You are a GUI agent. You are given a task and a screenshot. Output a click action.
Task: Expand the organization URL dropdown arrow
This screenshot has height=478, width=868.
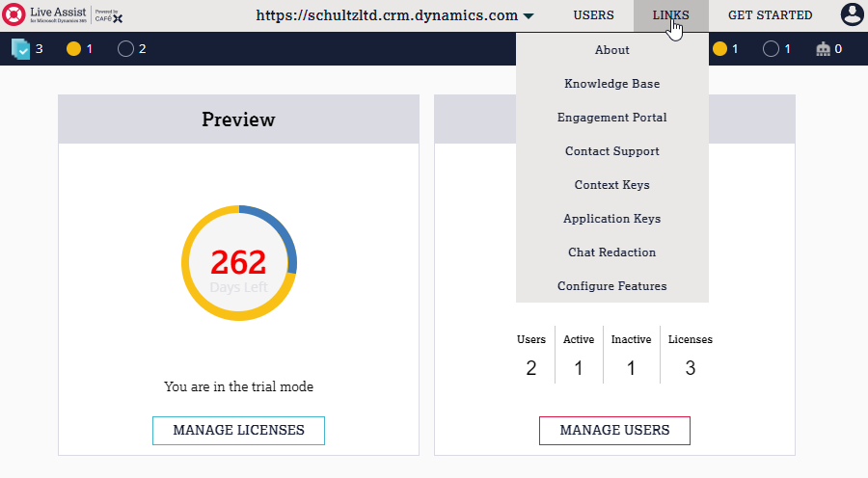coord(529,16)
